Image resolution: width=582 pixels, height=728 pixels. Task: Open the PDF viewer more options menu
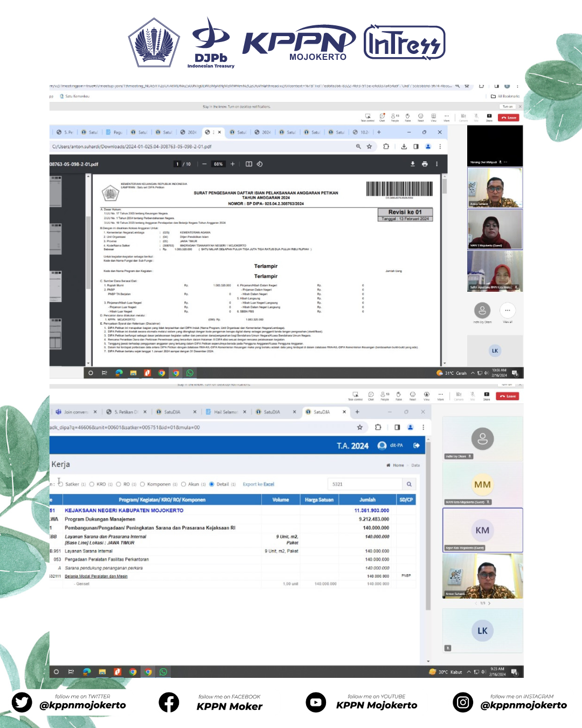pyautogui.click(x=436, y=164)
